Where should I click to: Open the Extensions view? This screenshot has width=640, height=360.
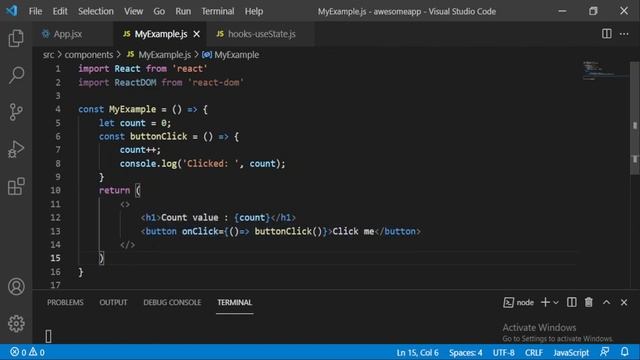[16, 186]
